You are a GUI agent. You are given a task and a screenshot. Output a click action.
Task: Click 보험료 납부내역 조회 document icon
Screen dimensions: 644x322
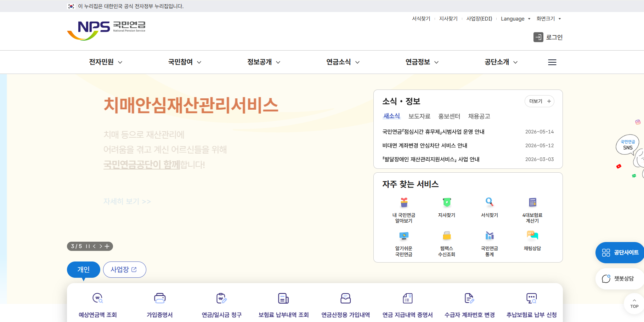283,298
